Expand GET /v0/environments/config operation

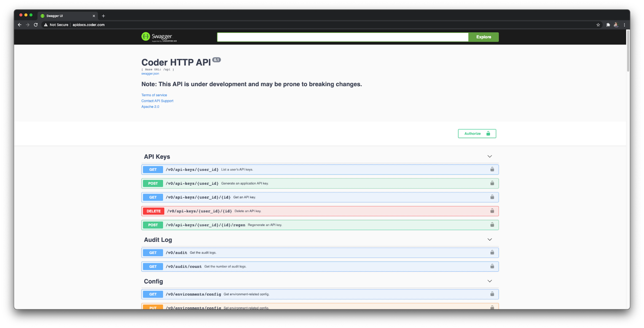pyautogui.click(x=320, y=294)
